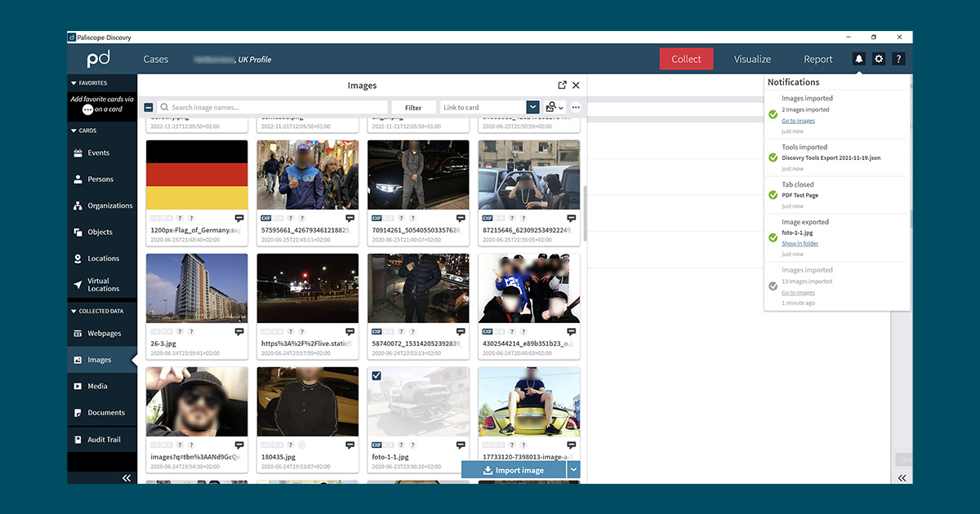Click the help question mark icon

pyautogui.click(x=898, y=59)
